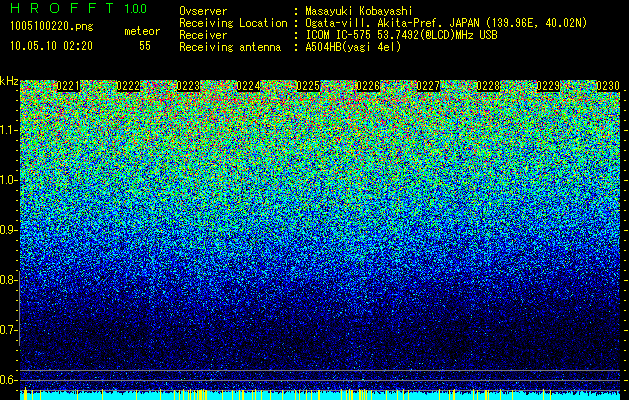Click the 1.0 kHz axis label
This screenshot has width=629, height=400.
[x=9, y=180]
